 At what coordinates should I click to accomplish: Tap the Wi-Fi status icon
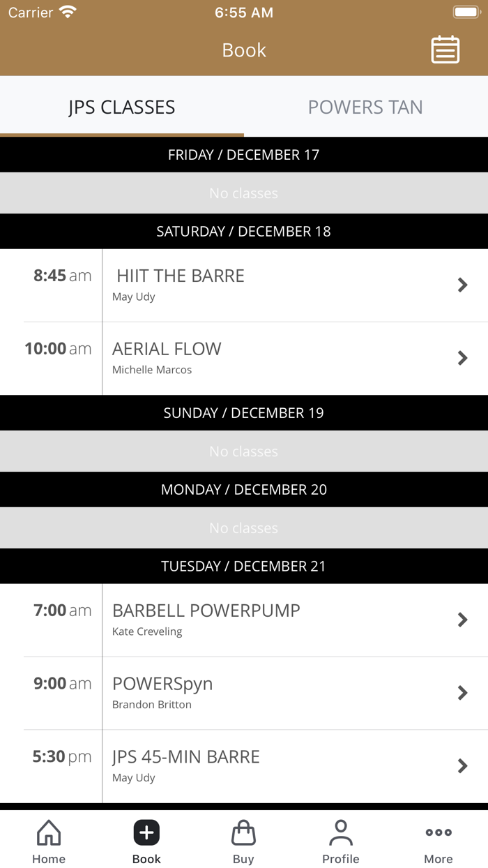coord(68,13)
